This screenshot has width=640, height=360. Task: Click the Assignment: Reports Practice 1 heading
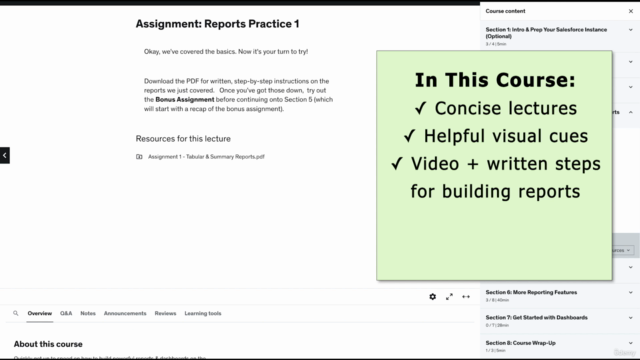point(218,24)
